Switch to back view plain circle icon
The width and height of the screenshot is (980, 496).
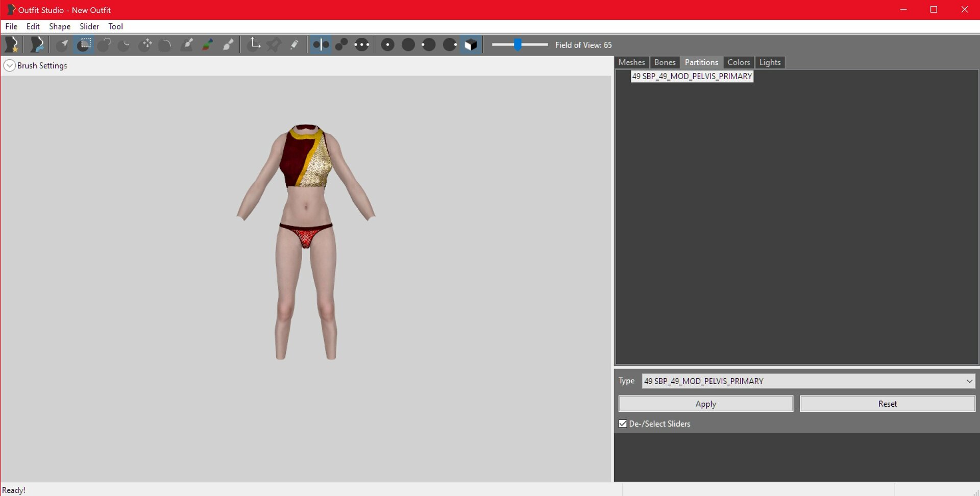408,45
